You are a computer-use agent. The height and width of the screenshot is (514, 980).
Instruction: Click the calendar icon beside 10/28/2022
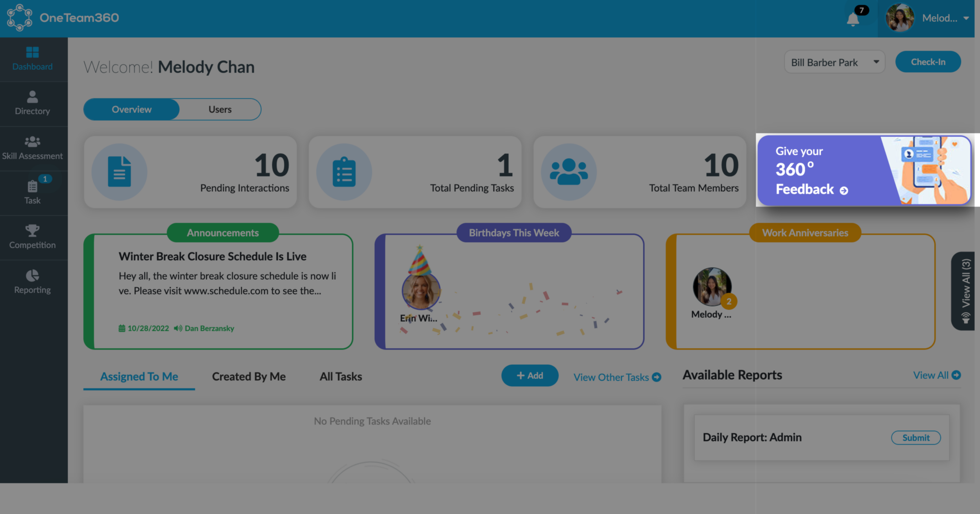click(122, 328)
